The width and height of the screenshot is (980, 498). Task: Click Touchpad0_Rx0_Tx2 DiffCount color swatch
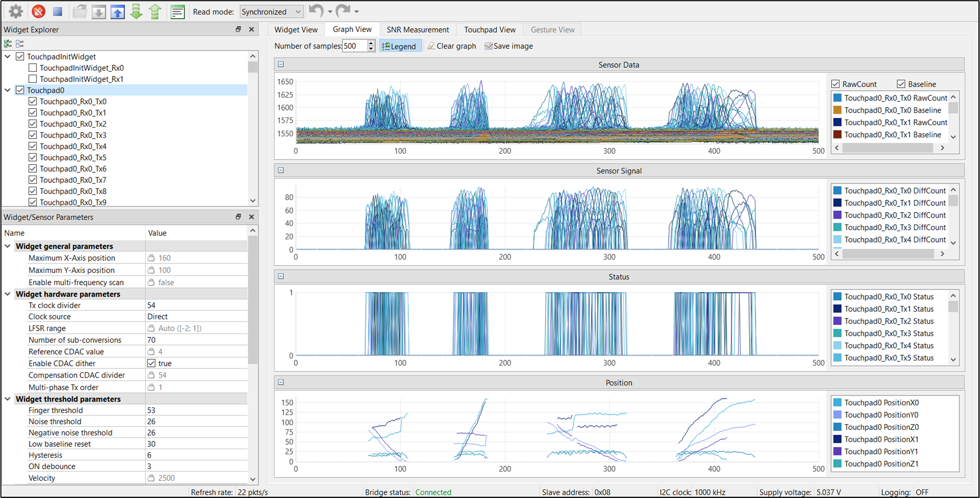pos(837,215)
